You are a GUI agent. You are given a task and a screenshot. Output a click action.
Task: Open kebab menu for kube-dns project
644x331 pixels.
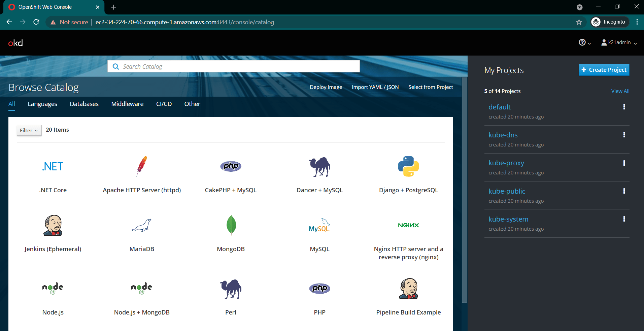624,135
